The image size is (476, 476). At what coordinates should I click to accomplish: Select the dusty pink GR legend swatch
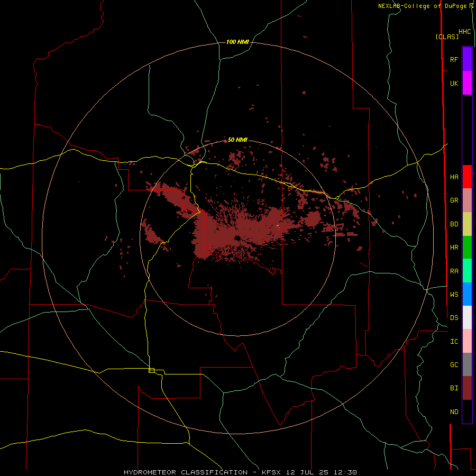click(467, 200)
